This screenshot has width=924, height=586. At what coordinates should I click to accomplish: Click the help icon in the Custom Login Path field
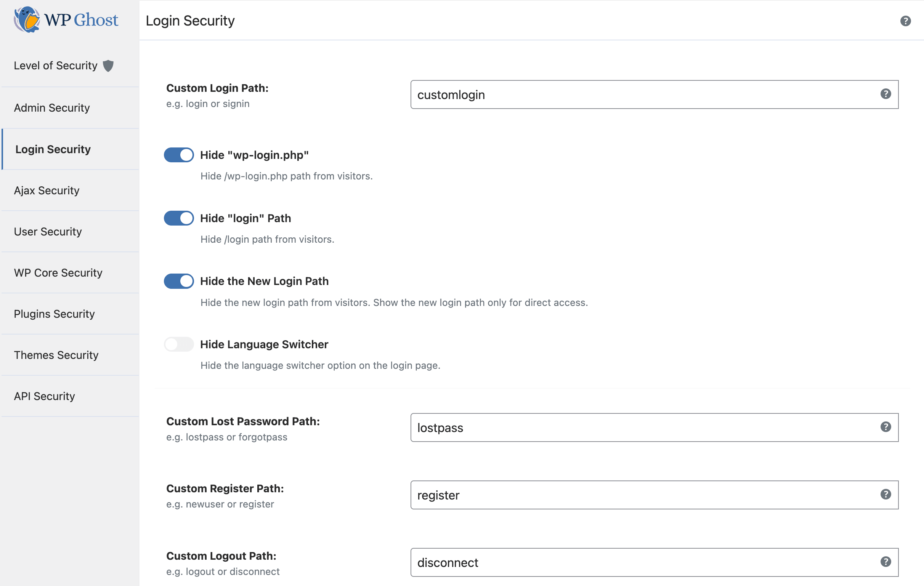(885, 94)
